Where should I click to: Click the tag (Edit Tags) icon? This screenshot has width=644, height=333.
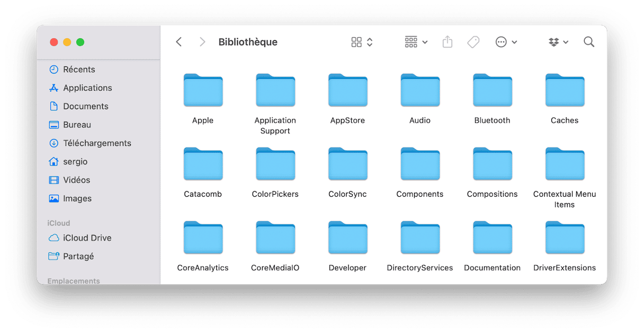tap(473, 42)
